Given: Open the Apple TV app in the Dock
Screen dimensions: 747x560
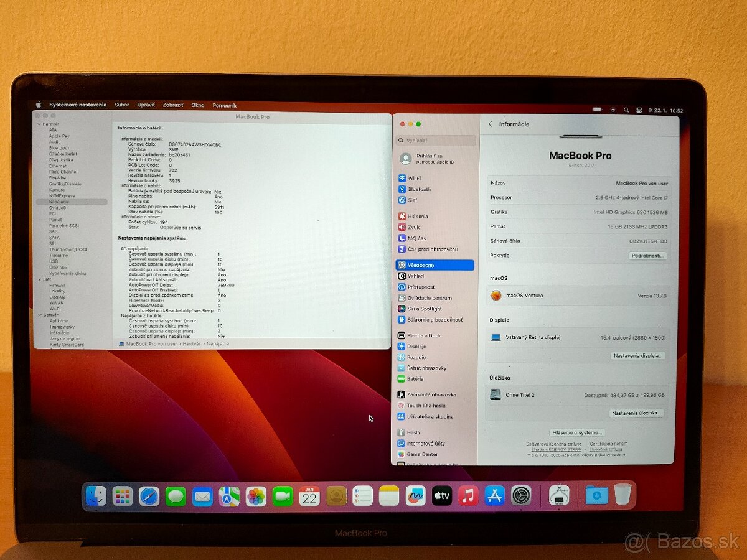Looking at the screenshot, I should tap(443, 496).
